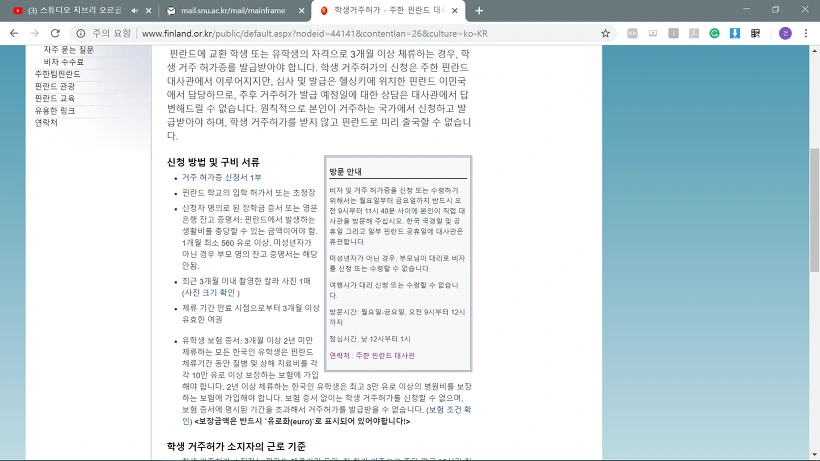Open 연락처 in the left sidebar
820x461 pixels.
point(46,122)
